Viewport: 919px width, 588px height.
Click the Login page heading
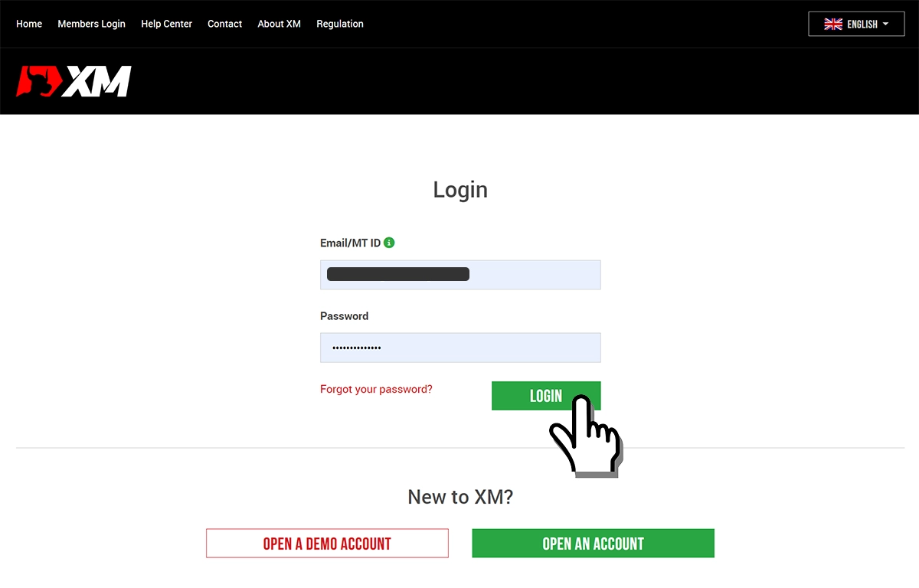(460, 190)
